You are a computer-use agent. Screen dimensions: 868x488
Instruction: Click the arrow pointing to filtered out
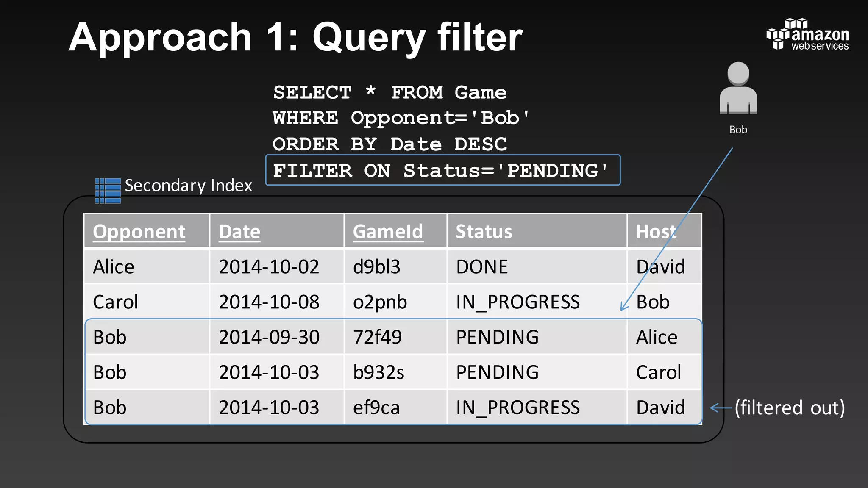click(x=721, y=408)
